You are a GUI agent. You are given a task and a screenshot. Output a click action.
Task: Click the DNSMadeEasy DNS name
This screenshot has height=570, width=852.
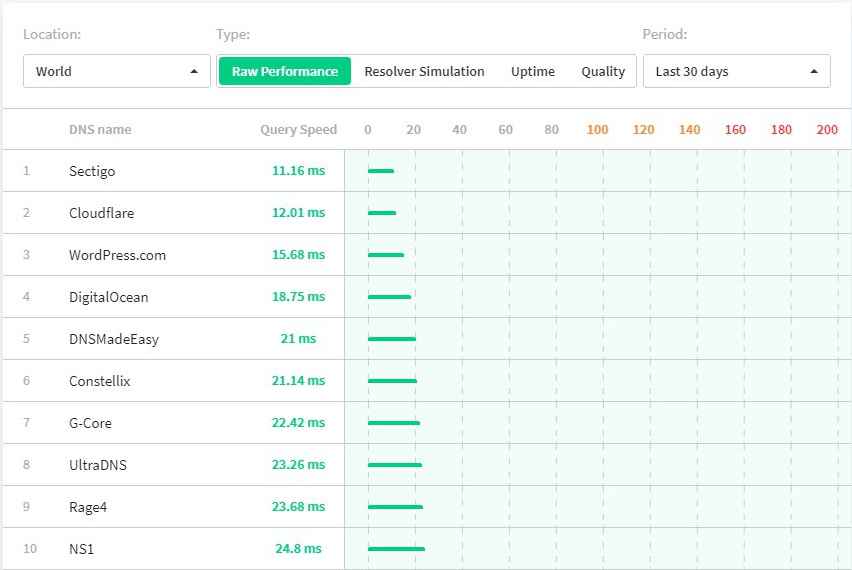click(x=114, y=339)
